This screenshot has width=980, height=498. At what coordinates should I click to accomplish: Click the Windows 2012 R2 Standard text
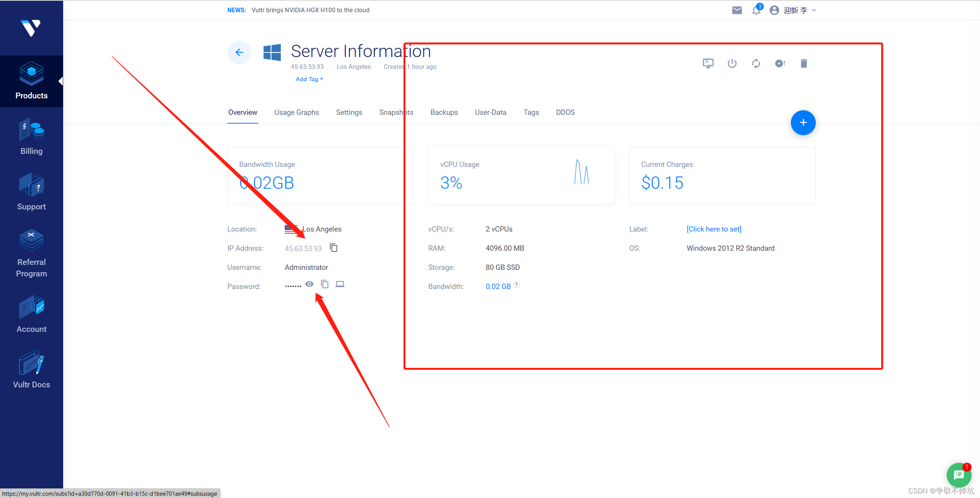point(730,248)
